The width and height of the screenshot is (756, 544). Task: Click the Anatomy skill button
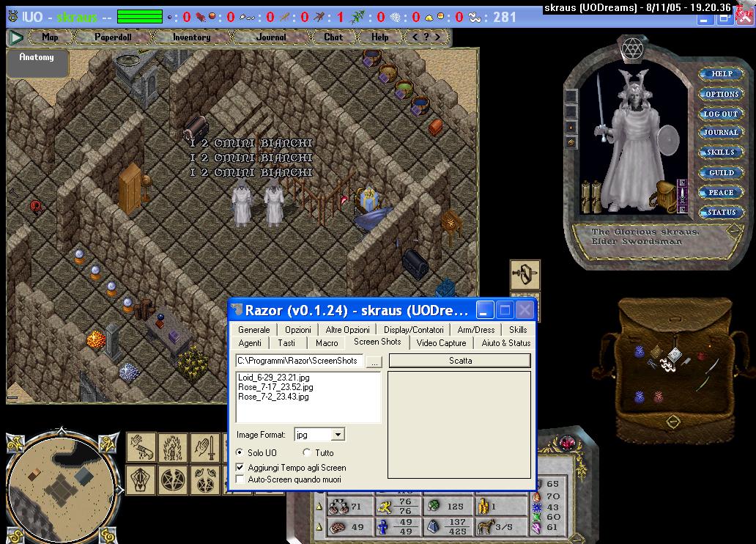(x=37, y=63)
